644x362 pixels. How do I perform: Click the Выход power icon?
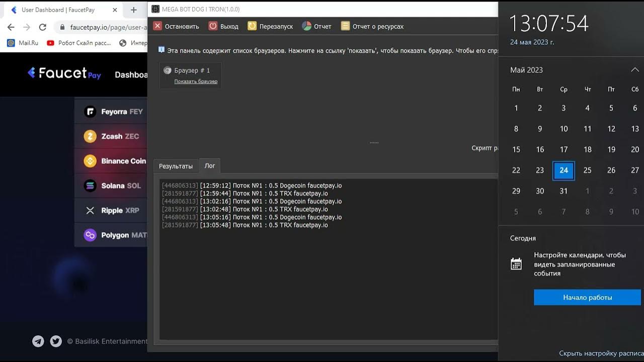(x=213, y=26)
